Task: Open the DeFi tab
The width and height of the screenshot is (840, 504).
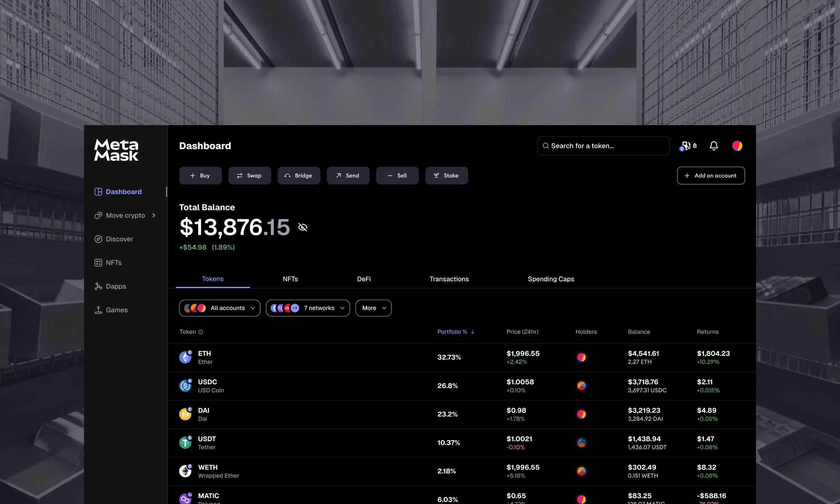Action: [364, 279]
